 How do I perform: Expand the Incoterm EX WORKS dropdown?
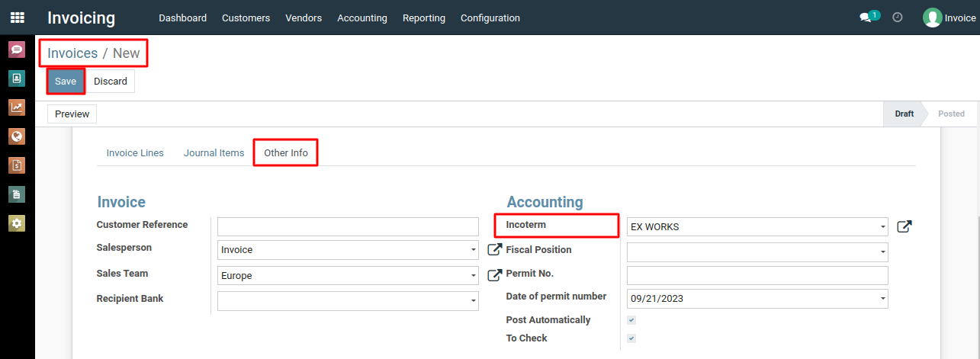[757, 227]
